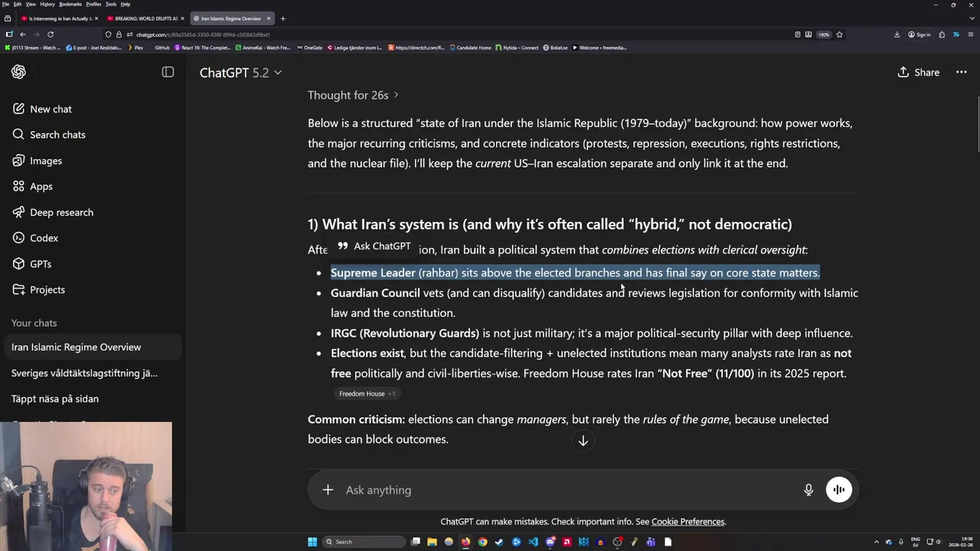980x551 pixels.
Task: Click the microphone dictation icon
Action: point(808,490)
